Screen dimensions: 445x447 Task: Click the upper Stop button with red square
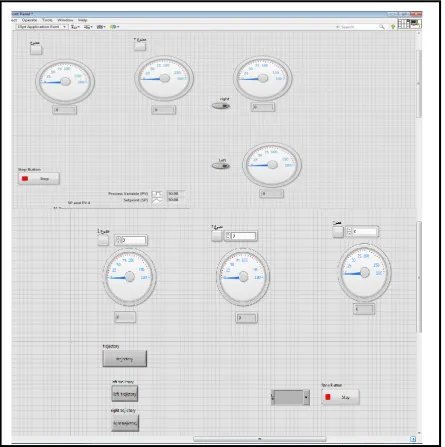click(39, 179)
